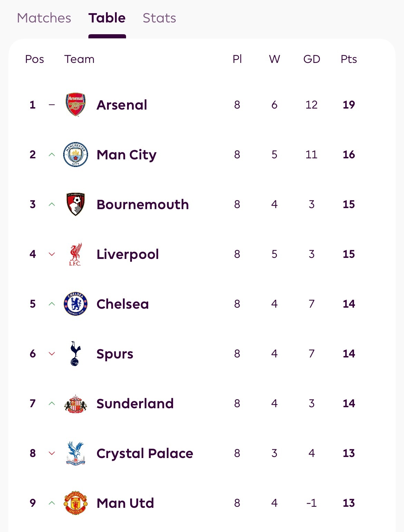Tap the Crystal Palace eagle crest
The image size is (404, 532).
[x=76, y=453]
